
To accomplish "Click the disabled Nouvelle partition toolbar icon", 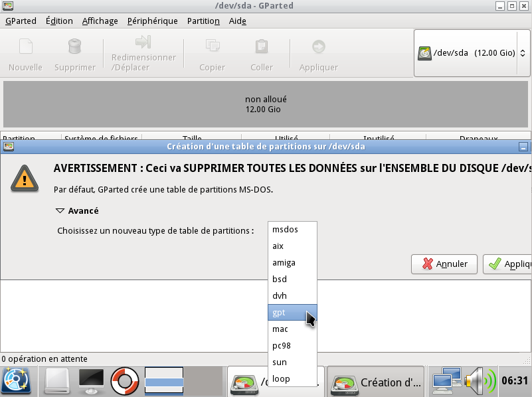I will [26, 46].
